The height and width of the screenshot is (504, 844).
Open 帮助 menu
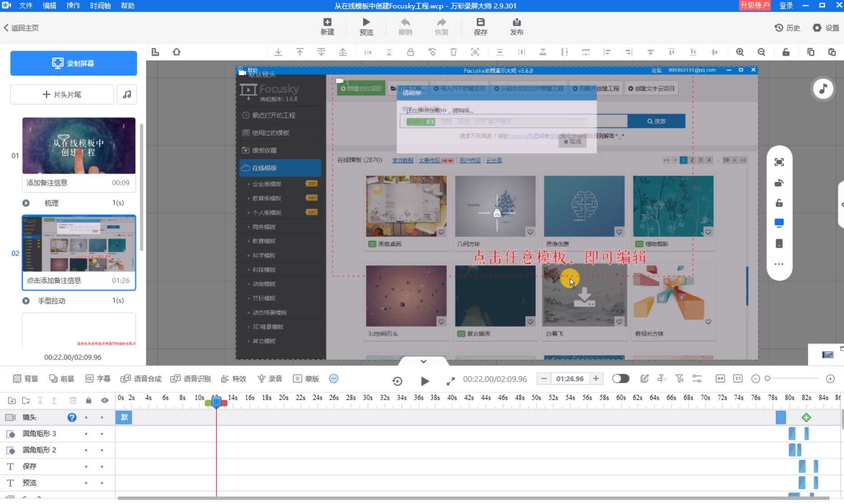tap(128, 5)
